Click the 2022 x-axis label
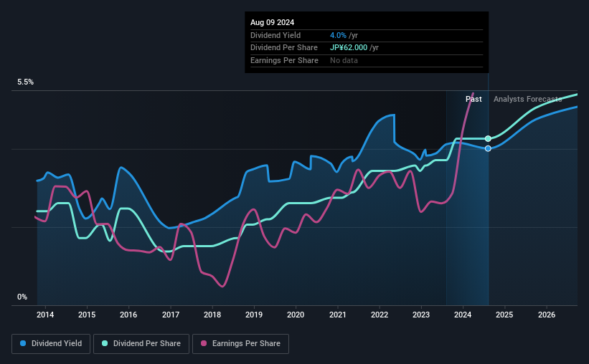The height and width of the screenshot is (364, 589). [x=380, y=315]
